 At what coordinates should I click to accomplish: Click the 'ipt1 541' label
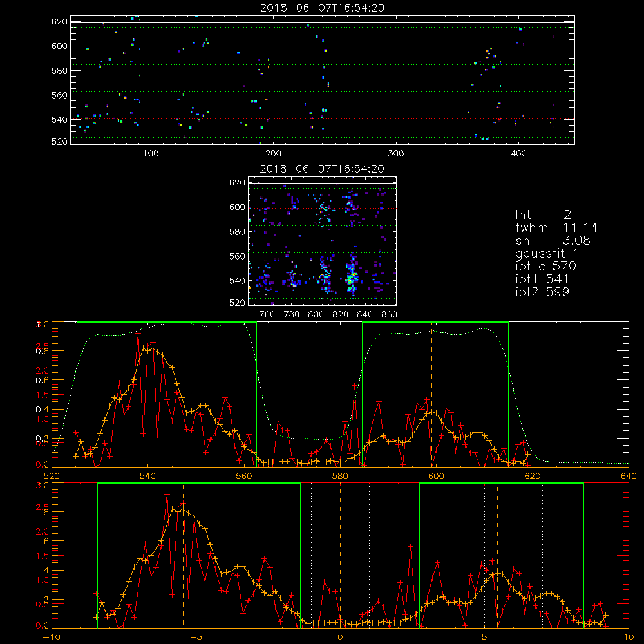pyautogui.click(x=542, y=279)
